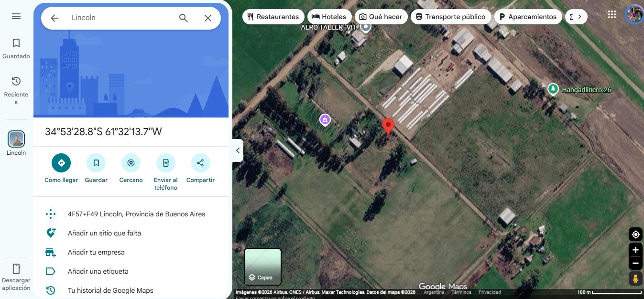The height and width of the screenshot is (299, 644).
Task: Open Tu historial de Google Maps
Action: 131,290
